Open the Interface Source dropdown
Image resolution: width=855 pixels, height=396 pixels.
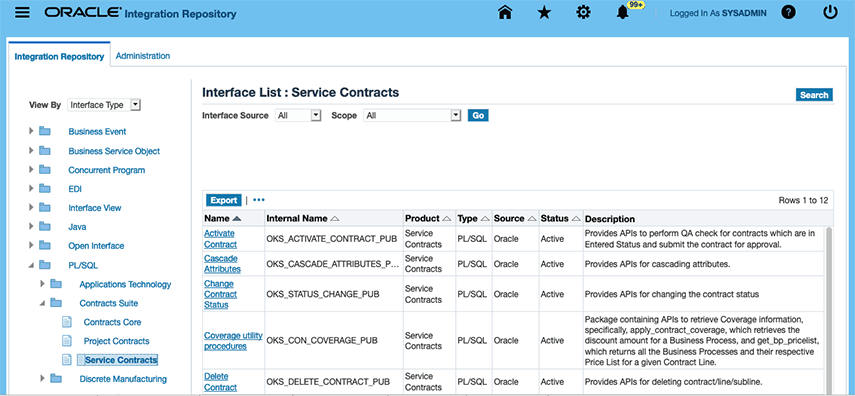(298, 116)
